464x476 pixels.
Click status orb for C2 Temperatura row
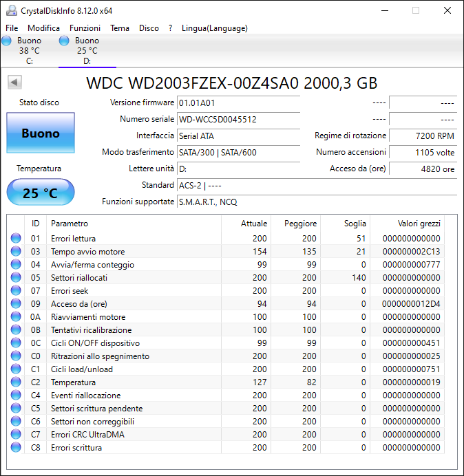[x=16, y=382]
